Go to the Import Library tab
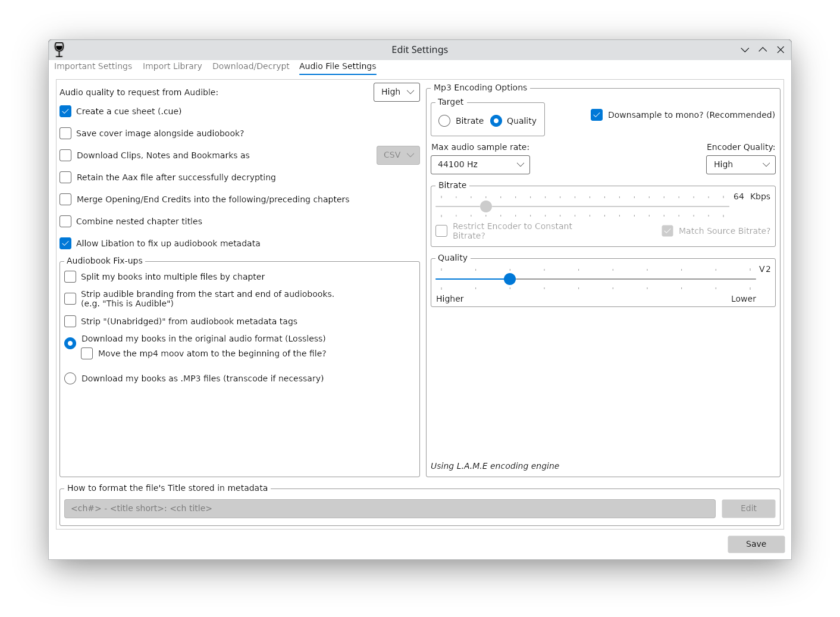The image size is (840, 617). [x=172, y=66]
